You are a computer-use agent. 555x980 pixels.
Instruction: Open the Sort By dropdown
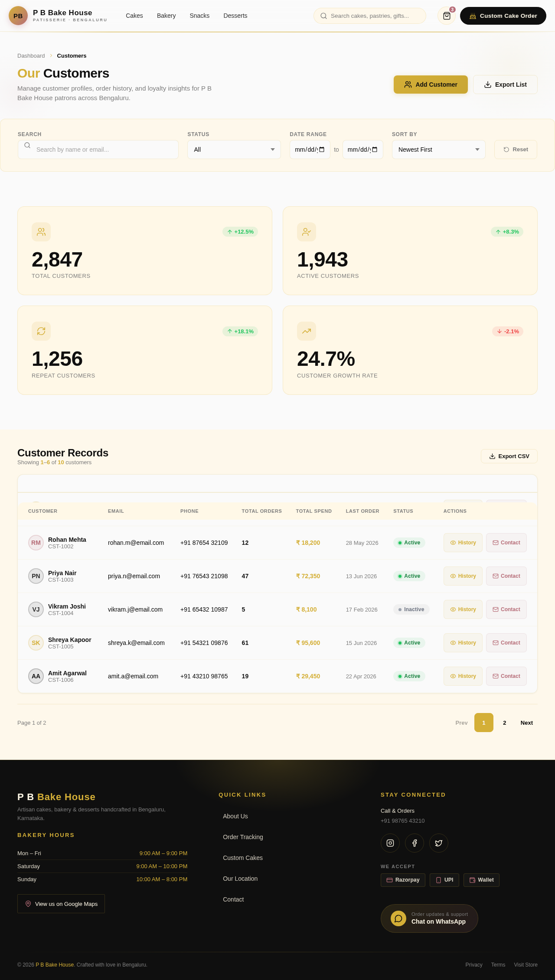pyautogui.click(x=439, y=150)
